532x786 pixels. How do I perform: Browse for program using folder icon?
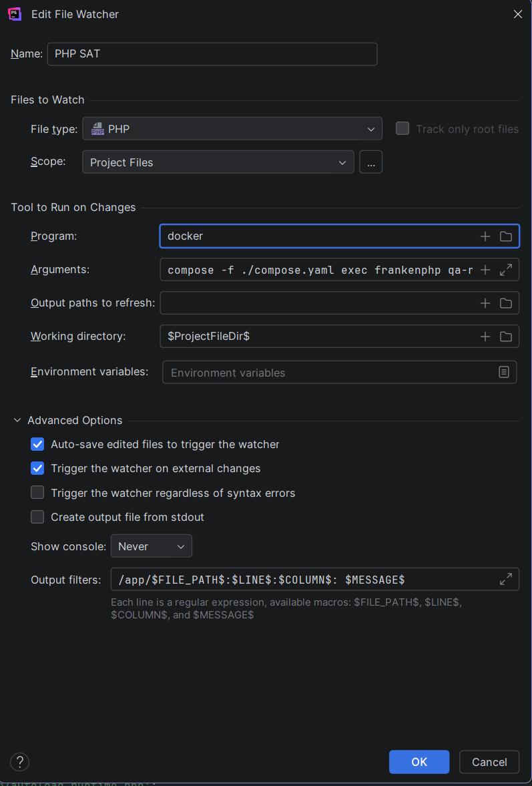506,236
